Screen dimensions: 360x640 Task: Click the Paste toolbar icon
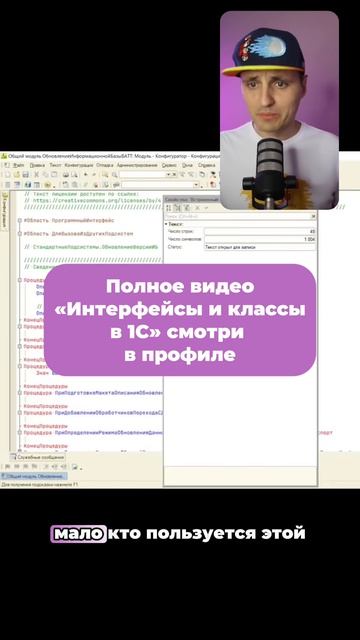click(54, 175)
